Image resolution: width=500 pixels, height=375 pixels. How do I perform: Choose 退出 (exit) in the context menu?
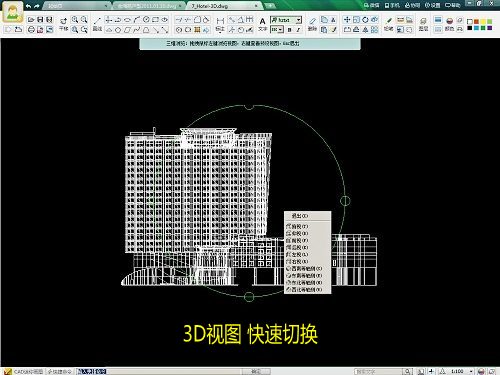click(x=308, y=216)
